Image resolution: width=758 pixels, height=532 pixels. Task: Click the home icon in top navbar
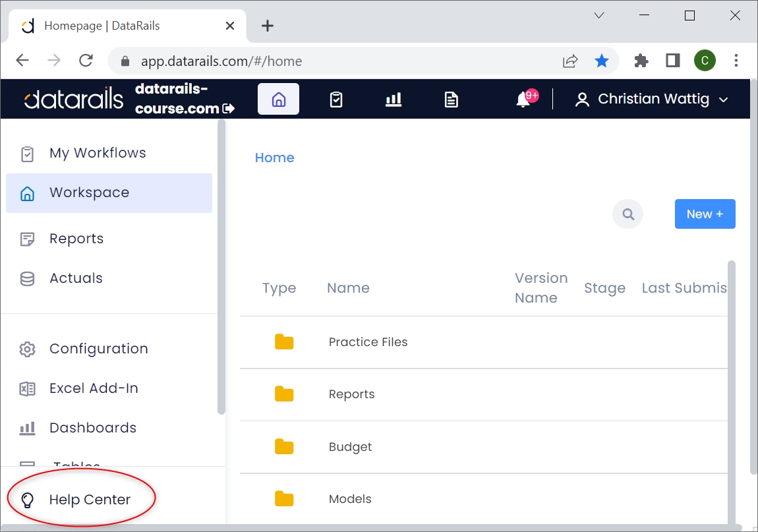click(278, 99)
